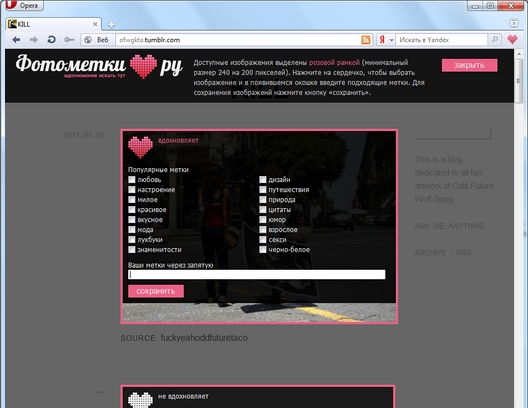Expand the search engine dropdown arrow
This screenshot has width=528, height=408.
pos(392,40)
